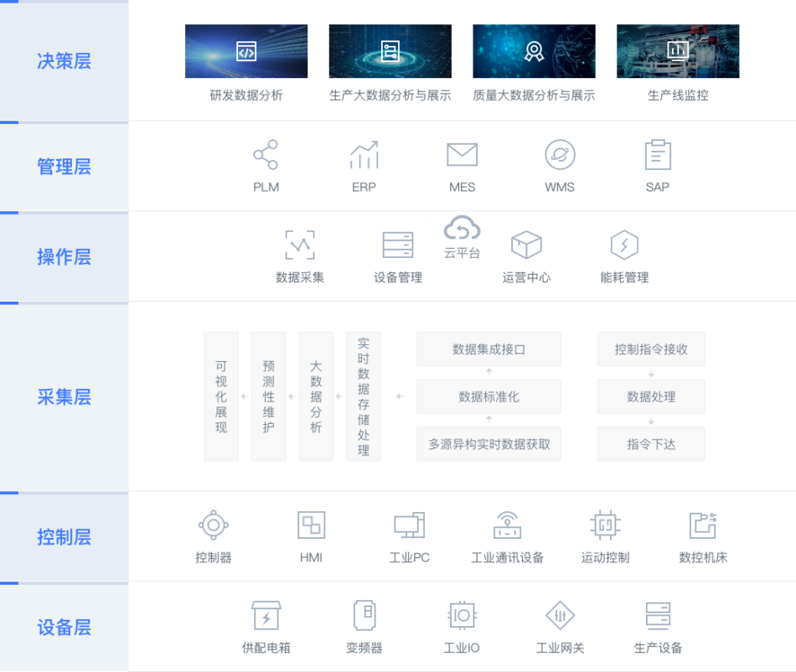Click the SAP clipboard icon
This screenshot has width=796, height=672.
[658, 154]
